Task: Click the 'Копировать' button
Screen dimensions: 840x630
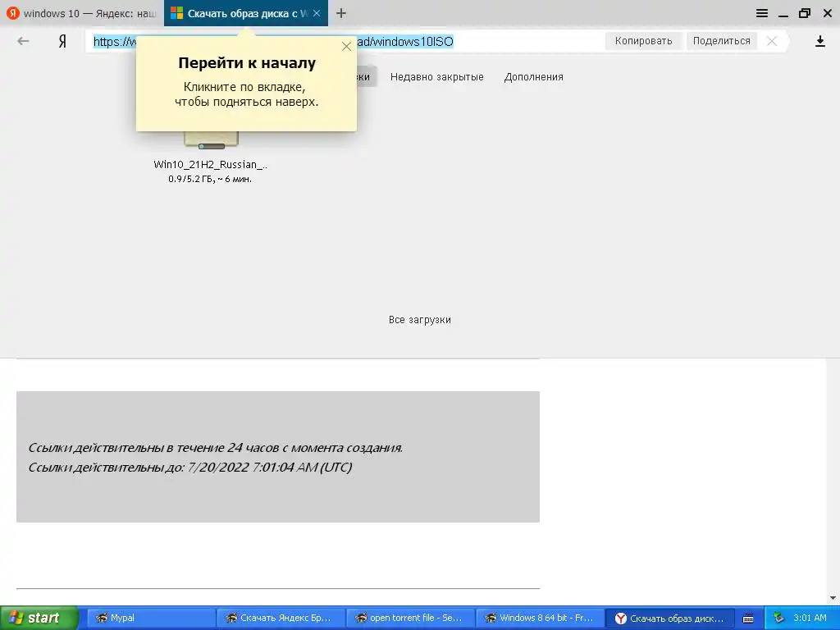Action: tap(643, 41)
